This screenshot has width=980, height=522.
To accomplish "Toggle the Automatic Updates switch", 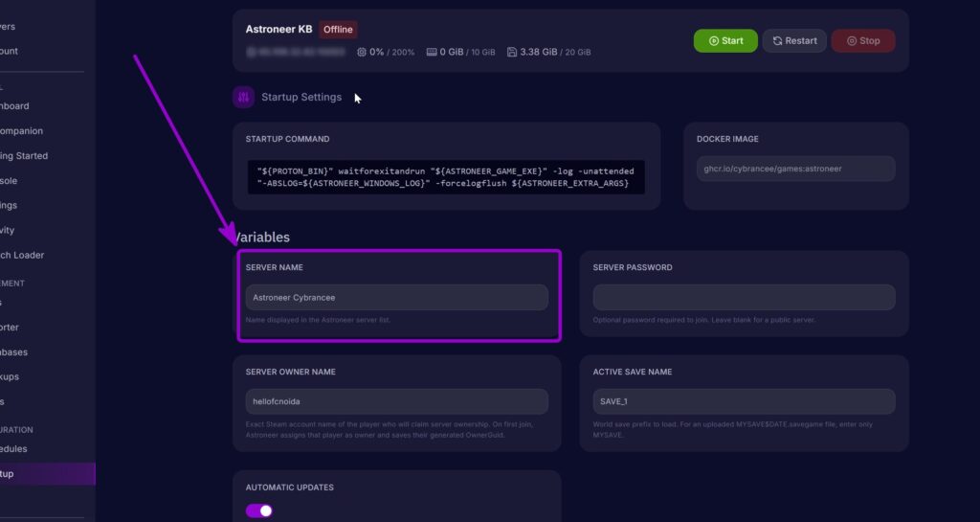I will tap(258, 511).
